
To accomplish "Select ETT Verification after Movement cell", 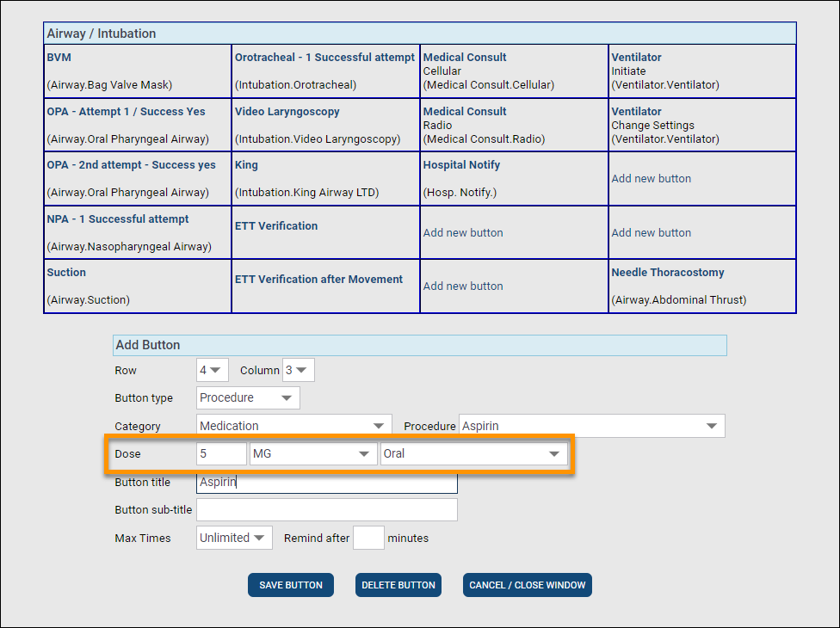I will (325, 286).
